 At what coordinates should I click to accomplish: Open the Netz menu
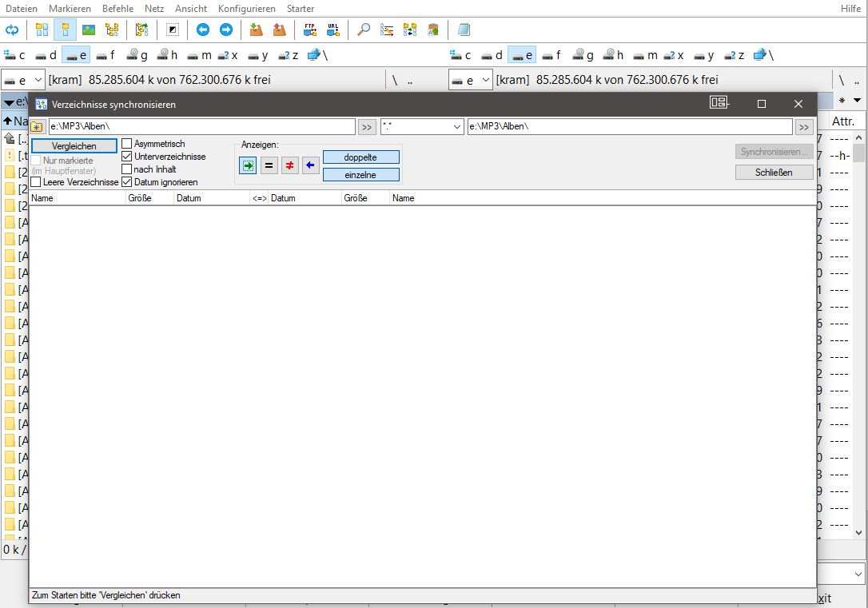[154, 8]
